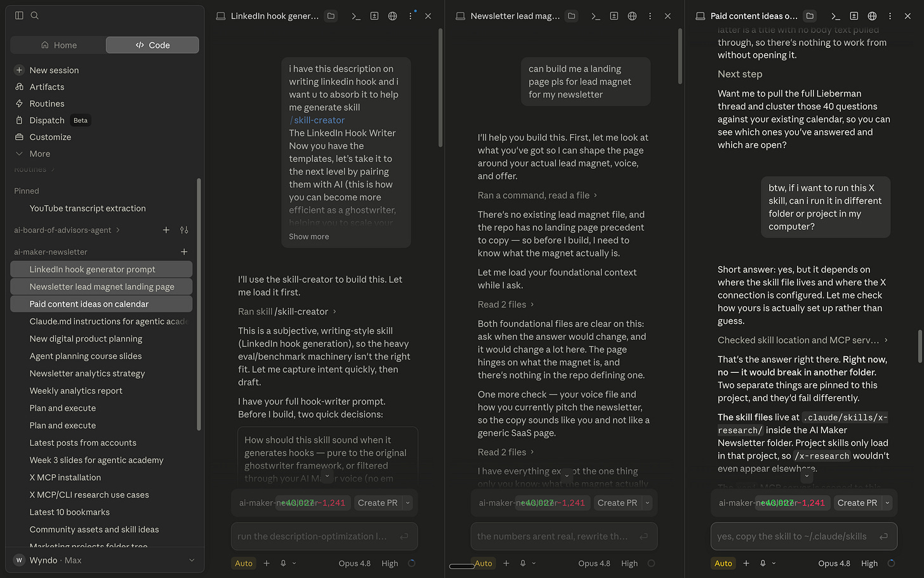Click scroll-down arrow in Paid content pane
The image size is (924, 578).
pos(807,475)
